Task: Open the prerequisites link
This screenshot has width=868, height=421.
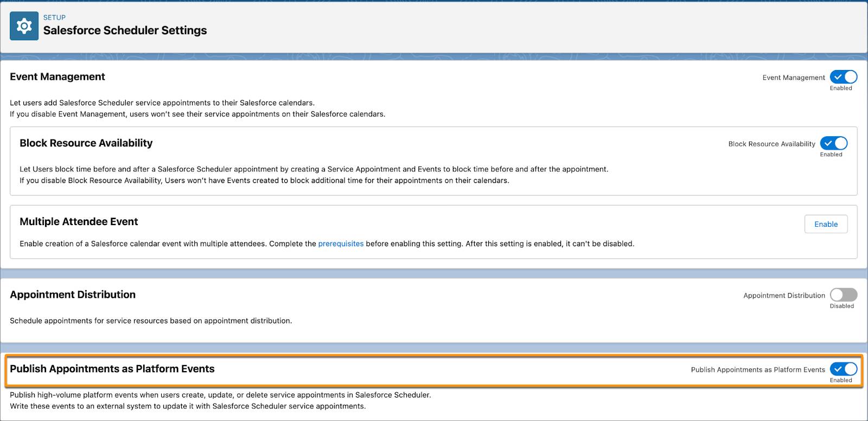Action: click(341, 244)
